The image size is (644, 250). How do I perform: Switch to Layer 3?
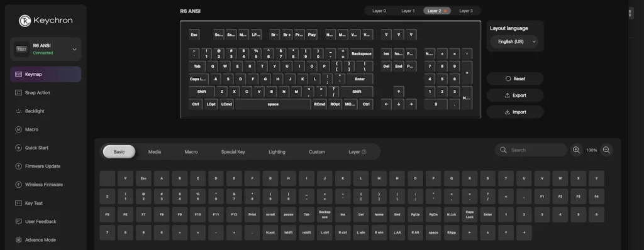click(466, 11)
